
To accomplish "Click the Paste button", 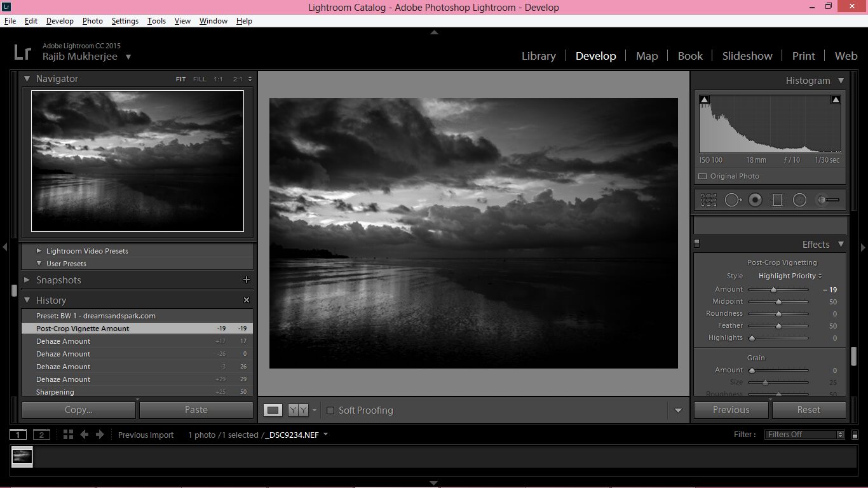I will tap(196, 410).
